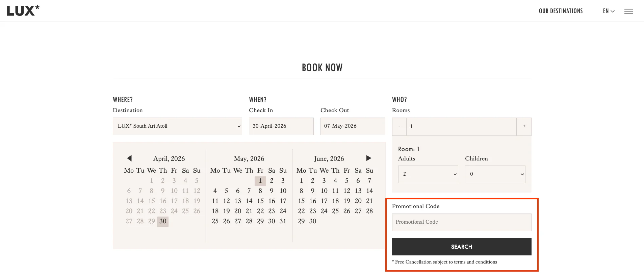Select June 1 in calendar
This screenshot has height=275, width=644.
pyautogui.click(x=302, y=181)
